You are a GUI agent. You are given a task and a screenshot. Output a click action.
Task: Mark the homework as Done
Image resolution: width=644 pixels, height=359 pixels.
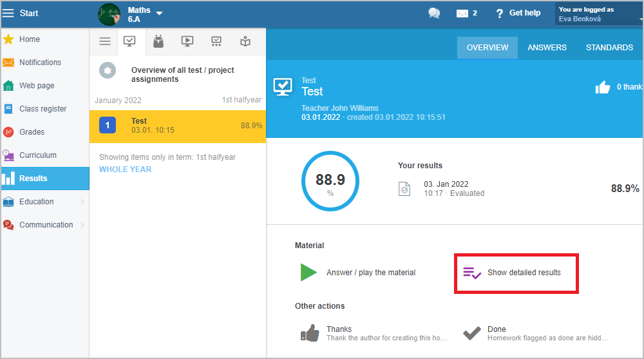point(497,329)
